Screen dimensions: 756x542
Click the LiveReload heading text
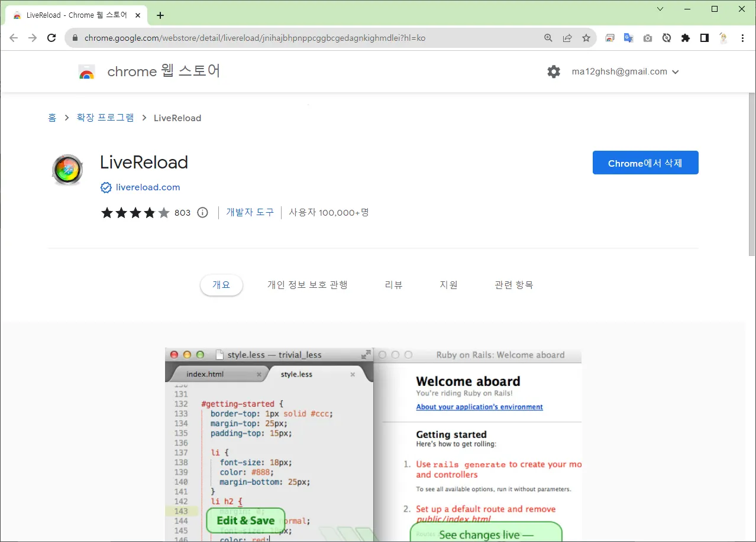tap(144, 163)
